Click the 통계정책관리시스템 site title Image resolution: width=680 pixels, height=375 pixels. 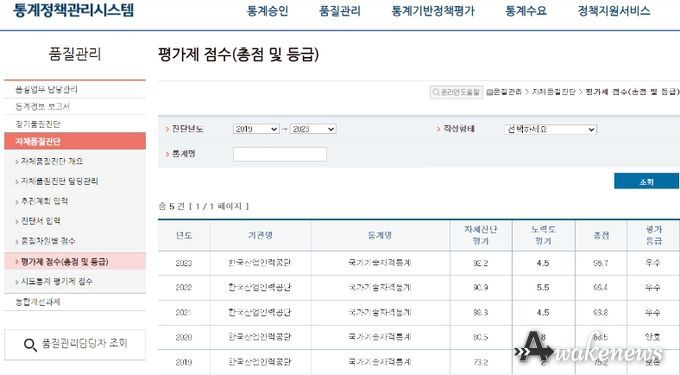click(x=73, y=10)
